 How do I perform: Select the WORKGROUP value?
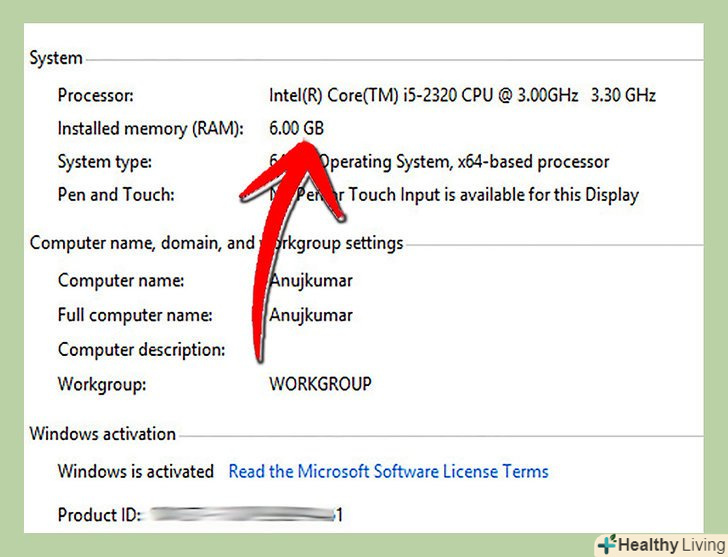pyautogui.click(x=320, y=384)
